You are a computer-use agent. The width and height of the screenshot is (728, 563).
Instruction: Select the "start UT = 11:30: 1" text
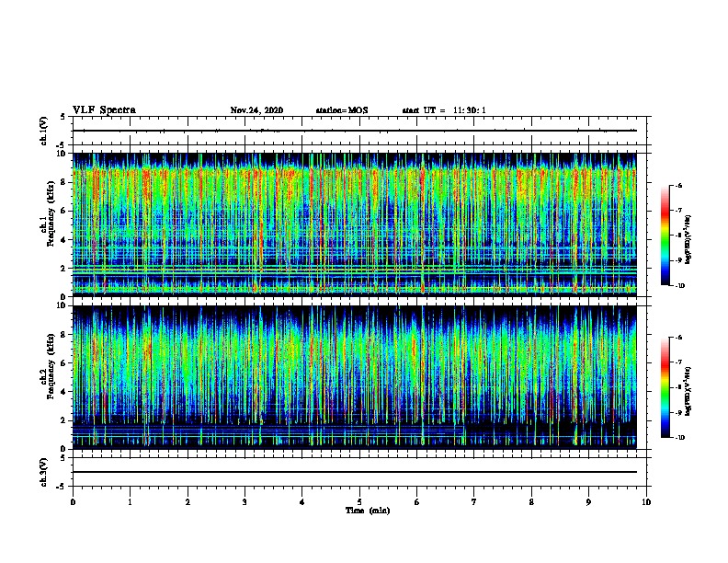[x=444, y=110]
